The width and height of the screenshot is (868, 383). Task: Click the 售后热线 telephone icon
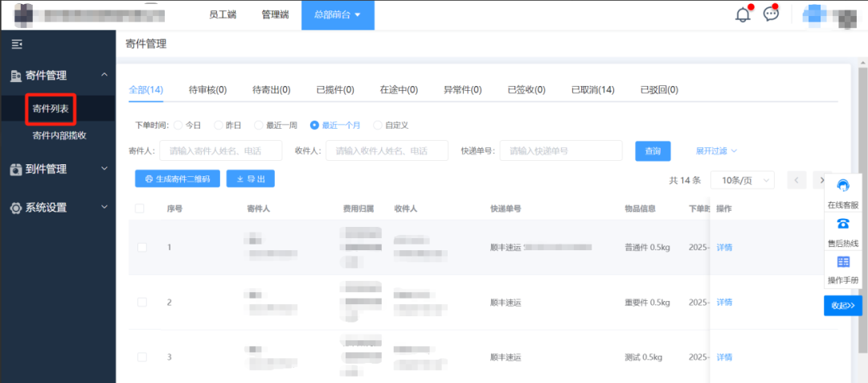click(x=843, y=224)
